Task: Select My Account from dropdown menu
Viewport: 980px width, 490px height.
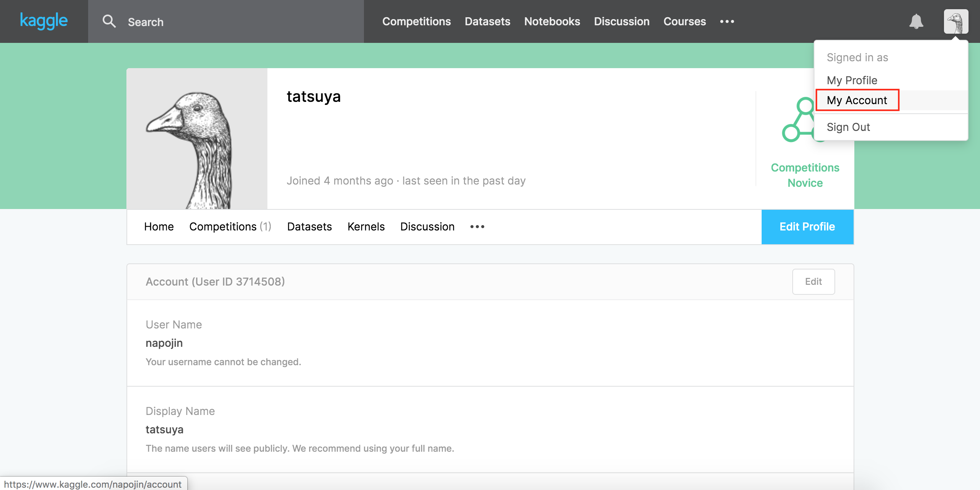Action: pos(857,100)
